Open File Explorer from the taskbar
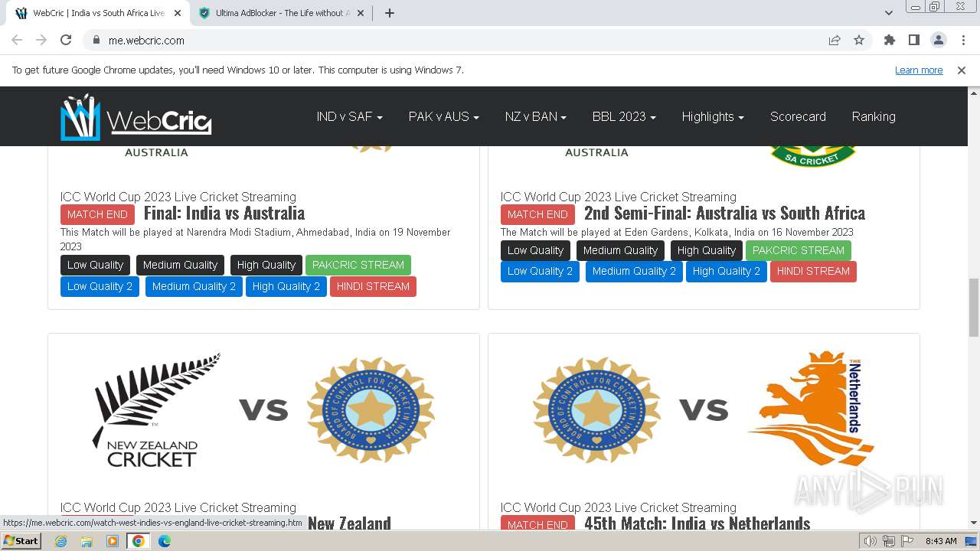 [x=87, y=541]
